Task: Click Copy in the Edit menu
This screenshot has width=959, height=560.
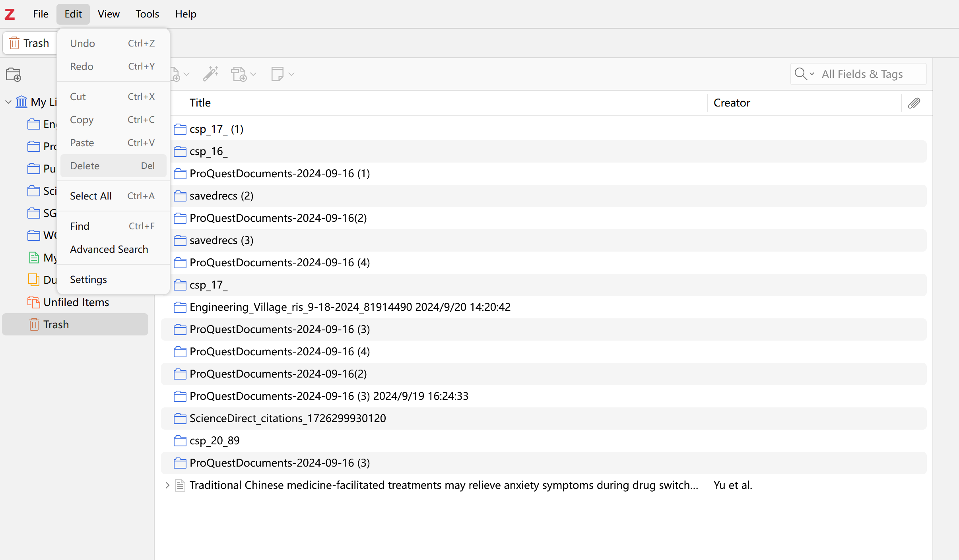Action: [x=113, y=120]
